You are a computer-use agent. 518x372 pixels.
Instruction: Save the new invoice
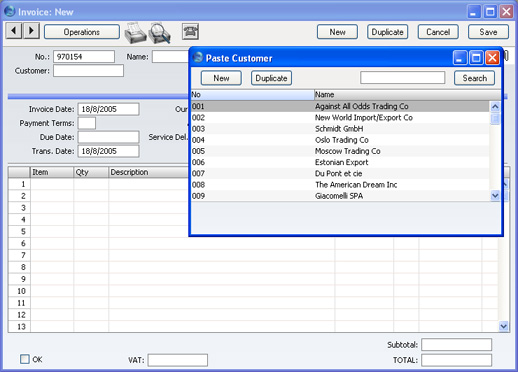(x=488, y=32)
